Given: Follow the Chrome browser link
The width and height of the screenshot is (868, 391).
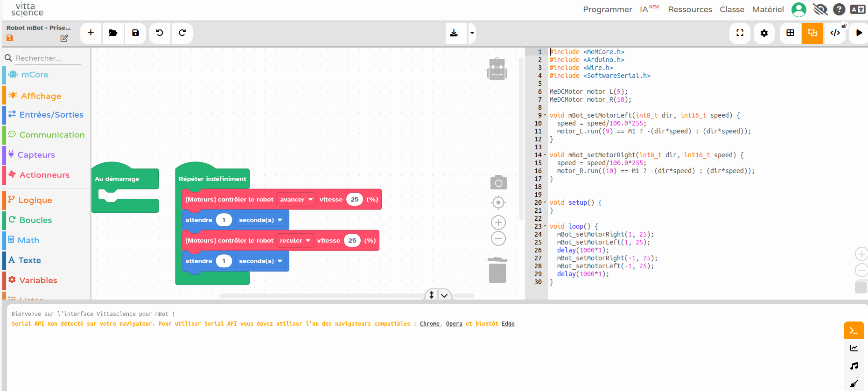Looking at the screenshot, I should [429, 324].
